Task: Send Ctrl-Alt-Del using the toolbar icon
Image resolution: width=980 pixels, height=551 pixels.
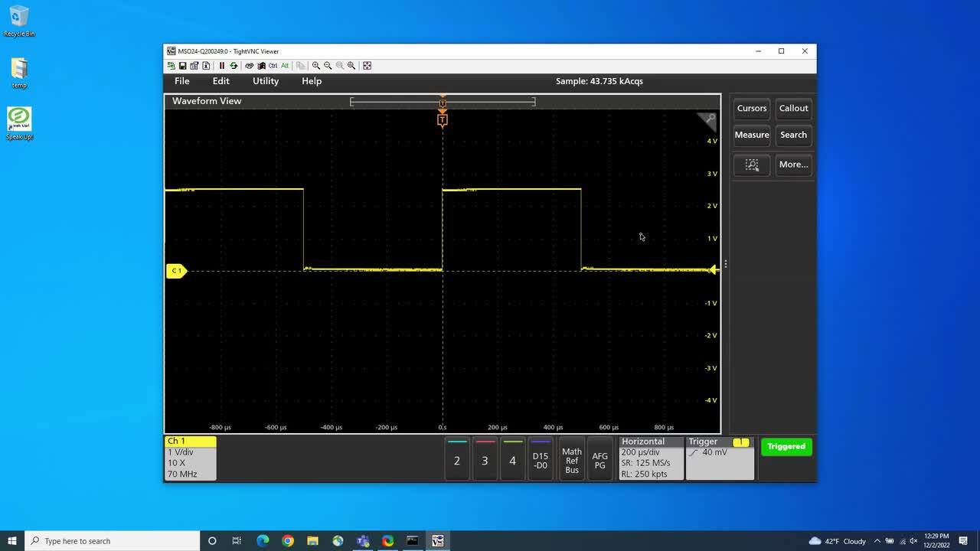Action: pyautogui.click(x=248, y=66)
